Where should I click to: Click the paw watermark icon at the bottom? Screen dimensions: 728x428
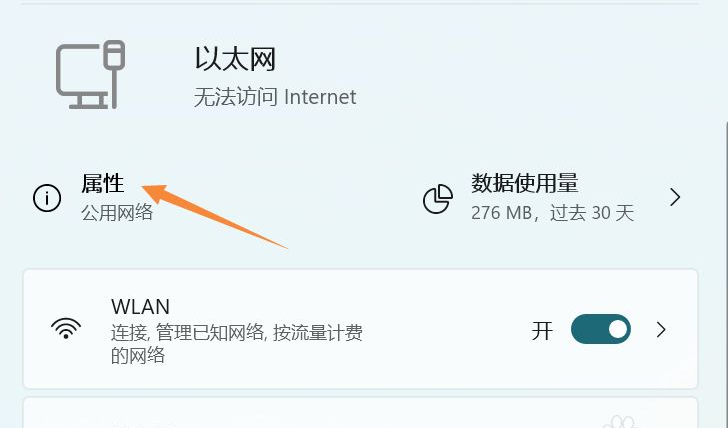pos(622,422)
